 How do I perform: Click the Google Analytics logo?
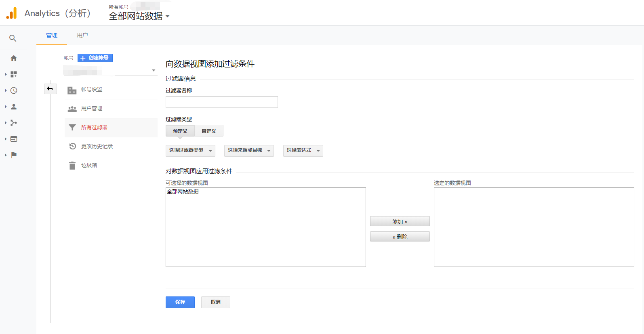tap(12, 13)
